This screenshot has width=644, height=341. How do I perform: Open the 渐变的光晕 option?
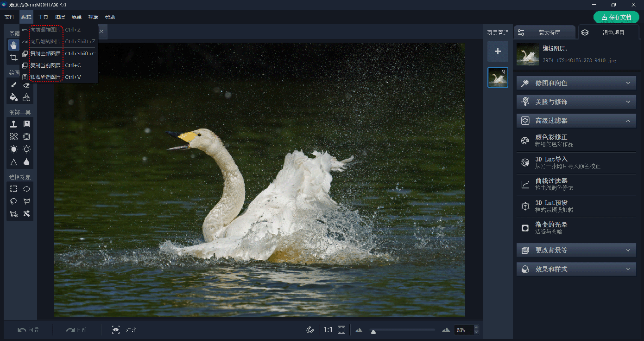pyautogui.click(x=576, y=227)
